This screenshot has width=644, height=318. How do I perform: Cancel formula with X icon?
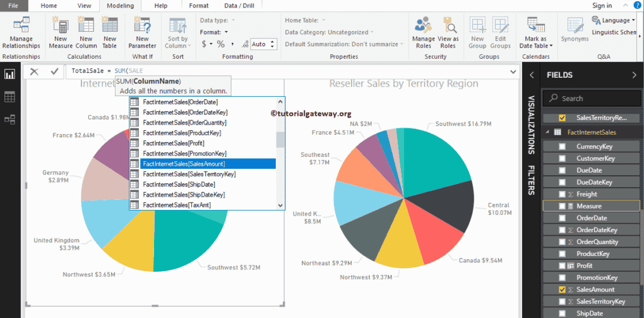pos(34,71)
